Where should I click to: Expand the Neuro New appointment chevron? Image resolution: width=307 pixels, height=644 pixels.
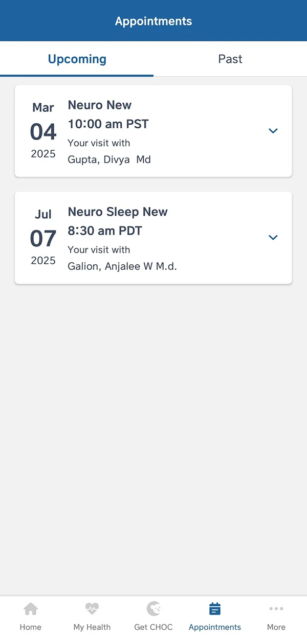point(273,131)
